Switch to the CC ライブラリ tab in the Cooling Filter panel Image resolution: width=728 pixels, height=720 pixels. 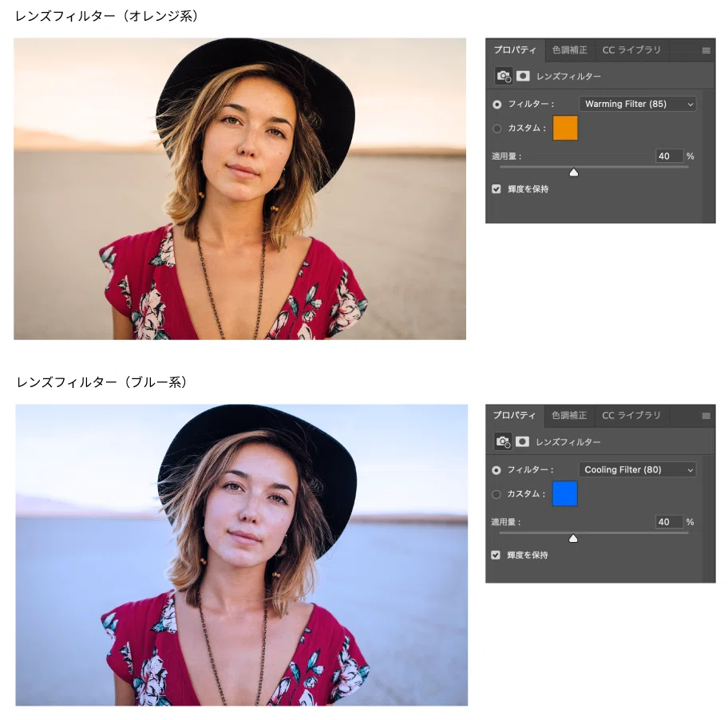[631, 415]
